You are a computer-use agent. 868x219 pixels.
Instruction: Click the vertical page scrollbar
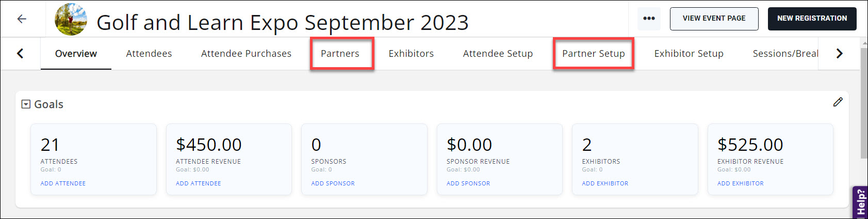864,103
